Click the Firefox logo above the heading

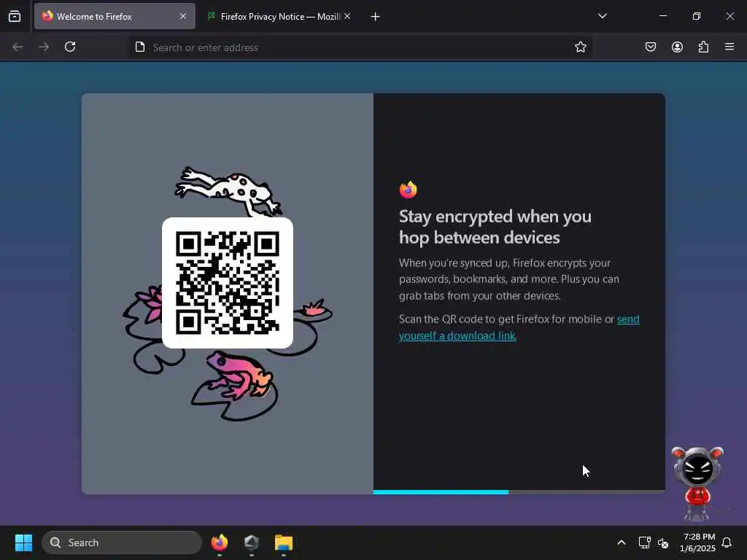tap(409, 190)
